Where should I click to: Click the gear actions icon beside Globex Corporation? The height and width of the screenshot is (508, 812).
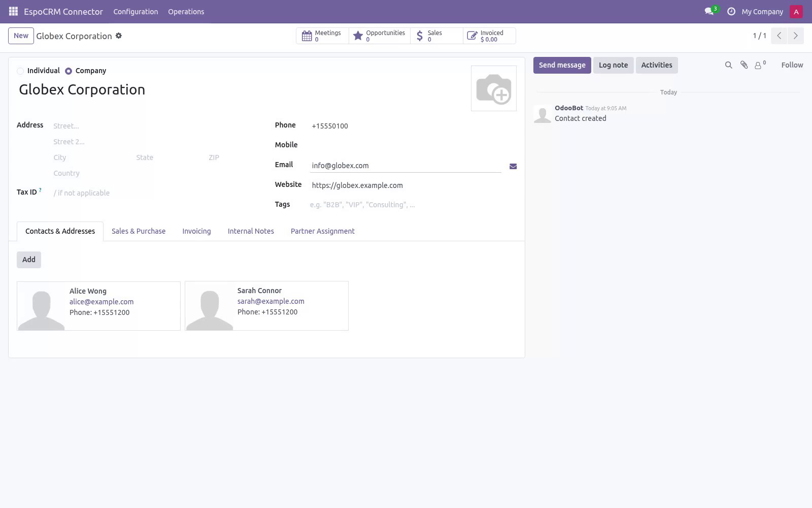119,36
